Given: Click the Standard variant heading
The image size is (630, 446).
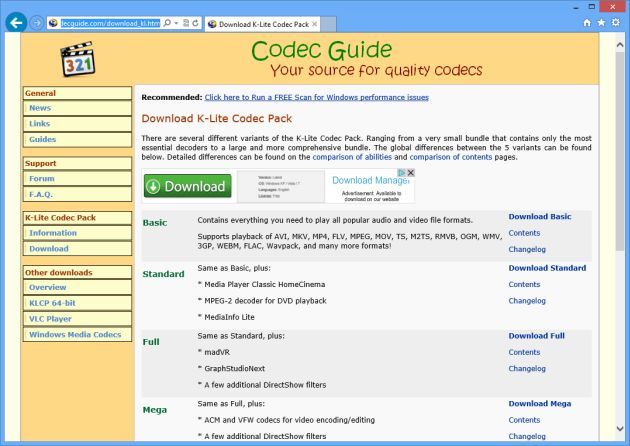Looking at the screenshot, I should pyautogui.click(x=163, y=274).
